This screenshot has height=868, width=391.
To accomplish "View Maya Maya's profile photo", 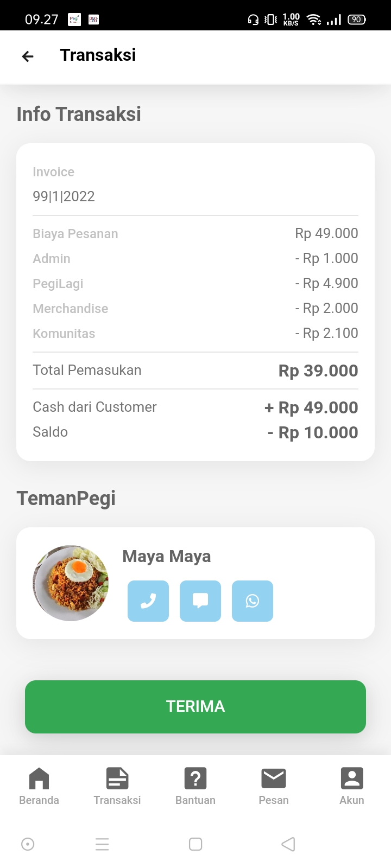I will click(x=71, y=583).
